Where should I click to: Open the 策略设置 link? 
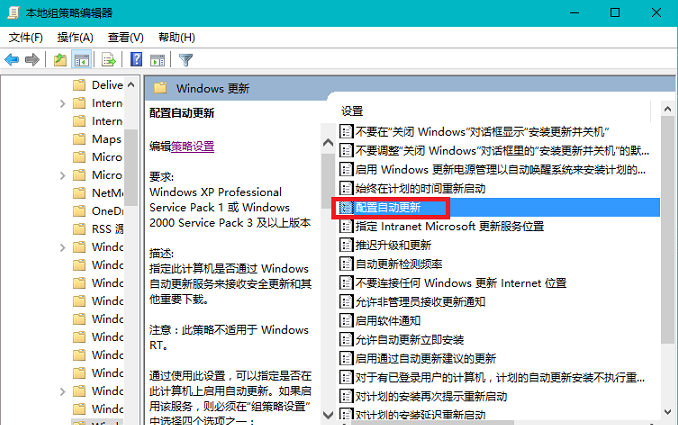pyautogui.click(x=192, y=147)
